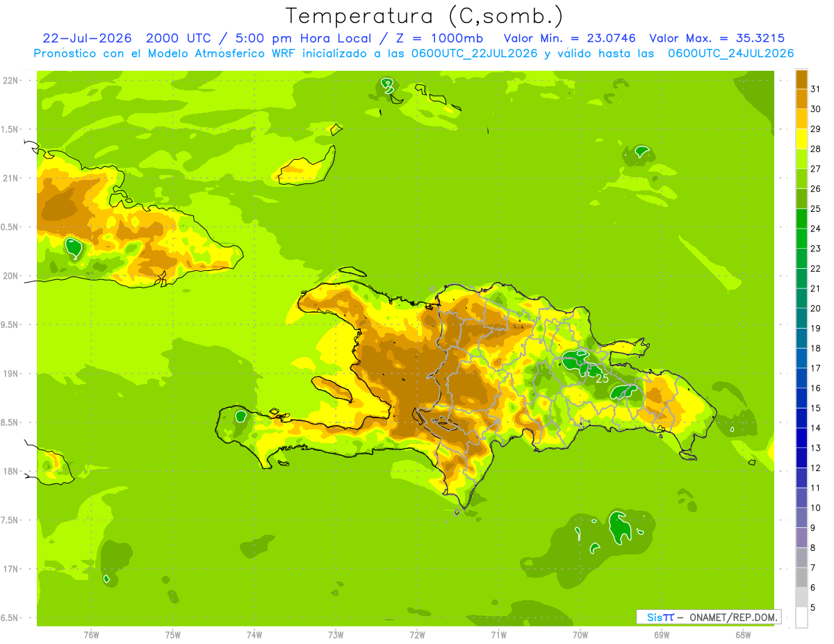Screen dimensions: 834x644
Task: Click the '22N' latitude label
Action: pyautogui.click(x=10, y=80)
